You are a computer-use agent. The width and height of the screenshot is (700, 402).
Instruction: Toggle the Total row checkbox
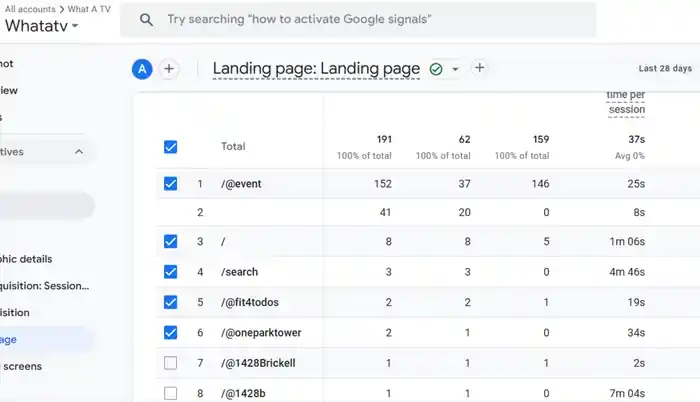point(171,147)
